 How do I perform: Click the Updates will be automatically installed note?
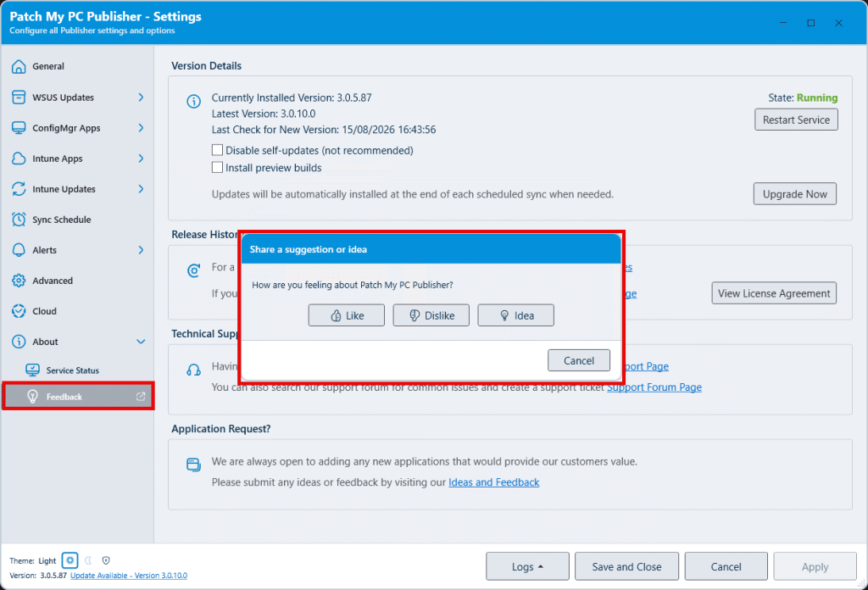(413, 194)
